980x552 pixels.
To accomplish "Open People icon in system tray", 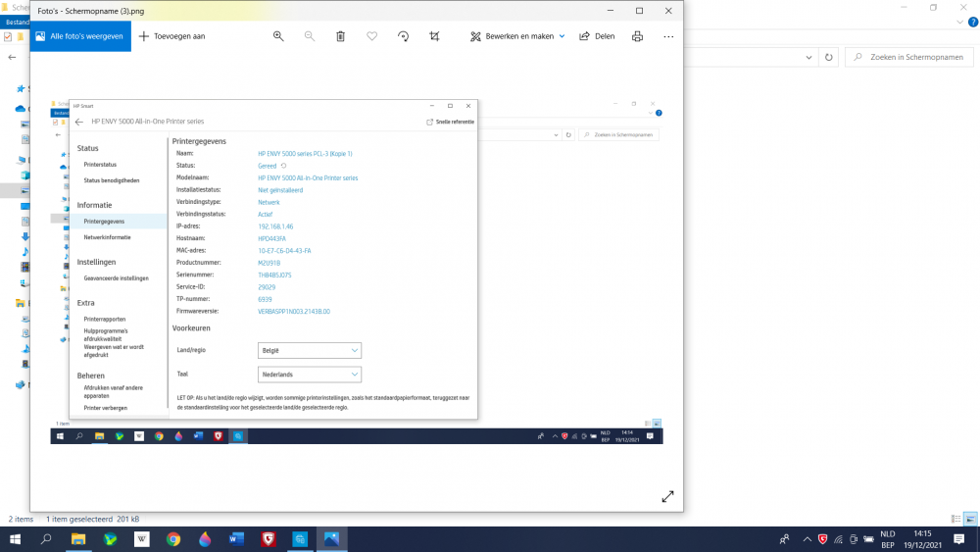I will (784, 539).
